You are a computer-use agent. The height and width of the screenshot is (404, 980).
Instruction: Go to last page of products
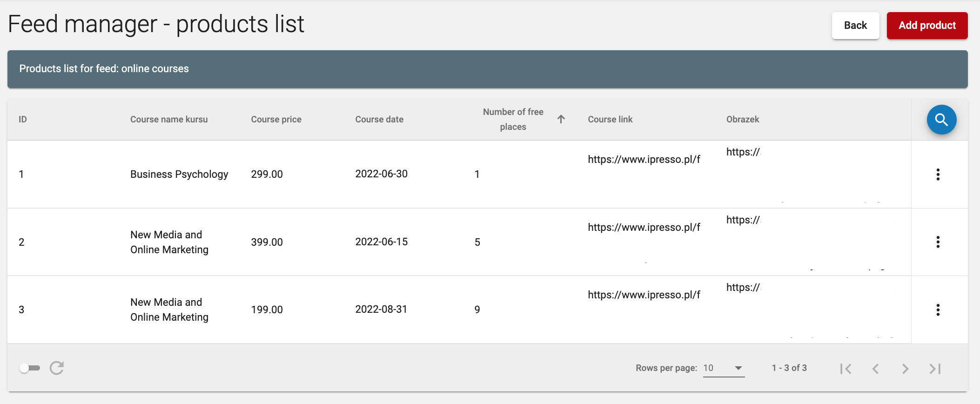pyautogui.click(x=935, y=369)
